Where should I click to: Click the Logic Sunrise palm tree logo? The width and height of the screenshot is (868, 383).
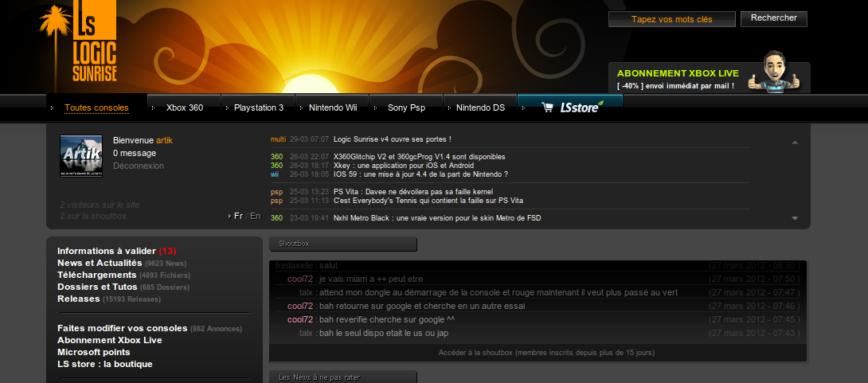78,45
